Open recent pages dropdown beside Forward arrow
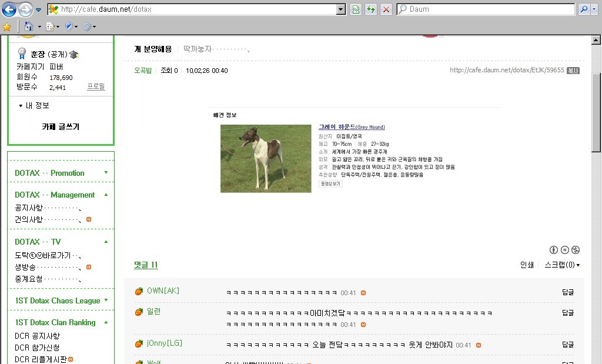Screen dimensions: 602x364 (x=38, y=9)
